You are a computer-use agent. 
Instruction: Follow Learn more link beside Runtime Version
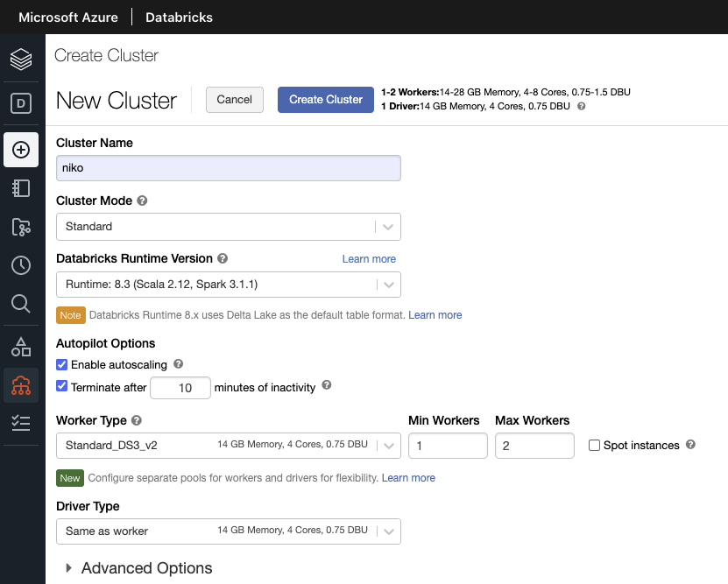click(369, 259)
